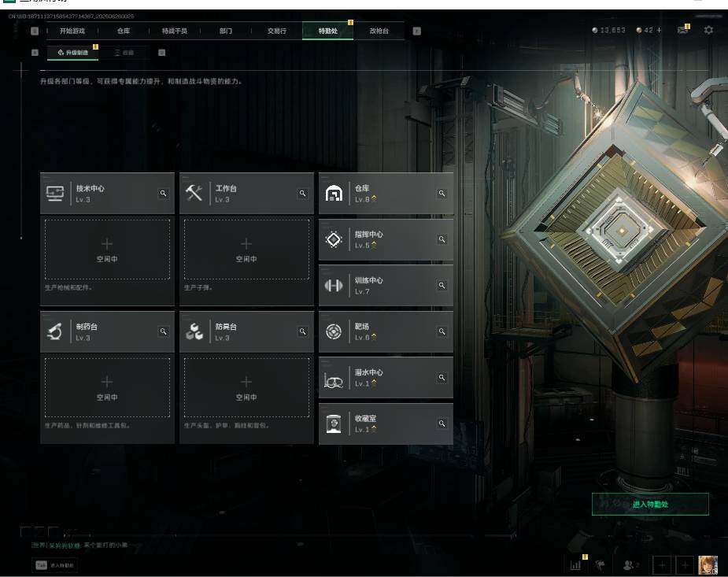Click the 生产子弹 description text
The image size is (728, 577).
[x=198, y=288]
